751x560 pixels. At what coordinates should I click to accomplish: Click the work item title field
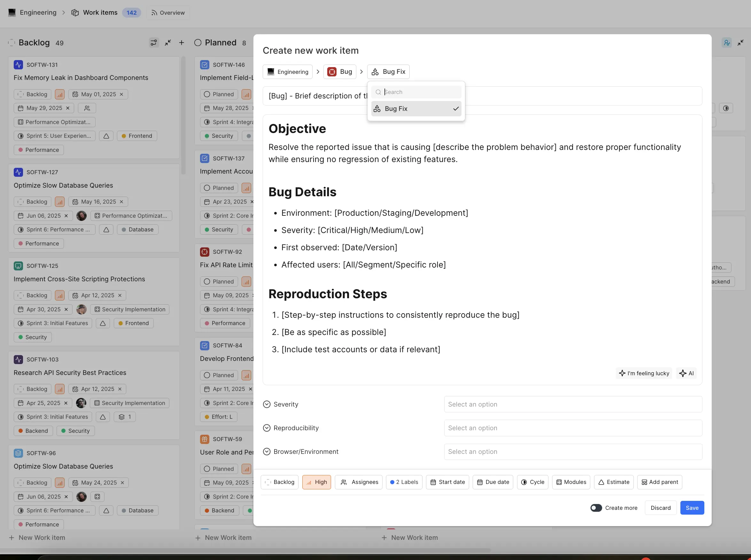coord(482,96)
